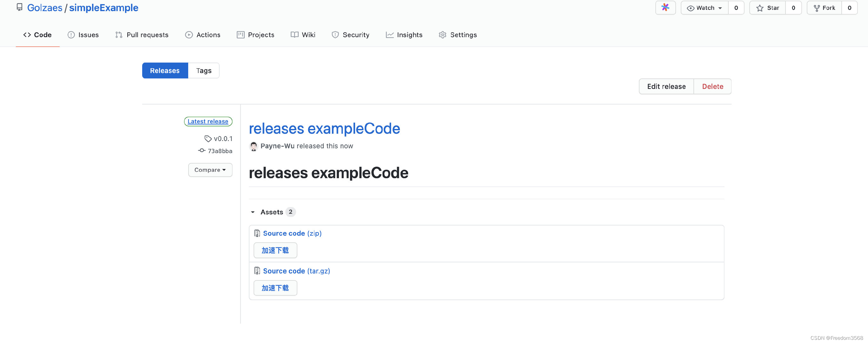Image resolution: width=868 pixels, height=343 pixels.
Task: Collapse the Assets section
Action: (x=253, y=212)
